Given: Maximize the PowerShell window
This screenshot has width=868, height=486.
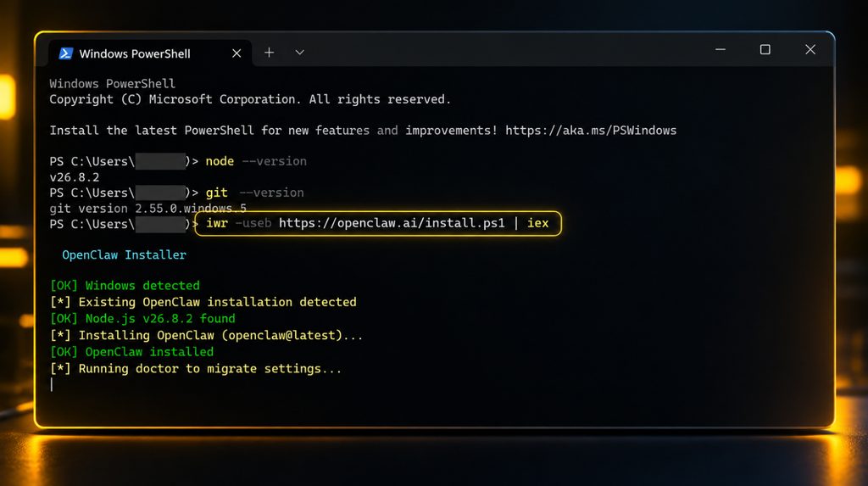Looking at the screenshot, I should coord(765,49).
